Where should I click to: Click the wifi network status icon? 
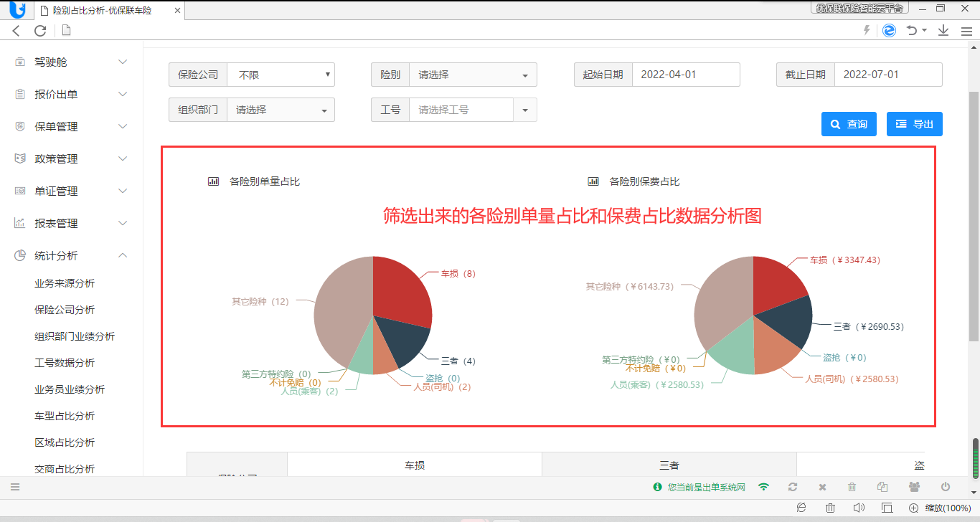pyautogui.click(x=764, y=487)
